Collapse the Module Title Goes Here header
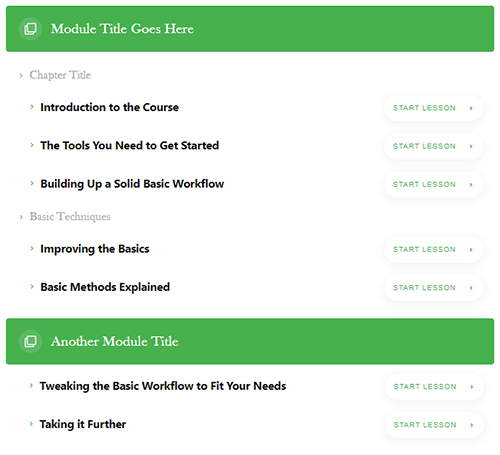This screenshot has width=500, height=455. [250, 29]
